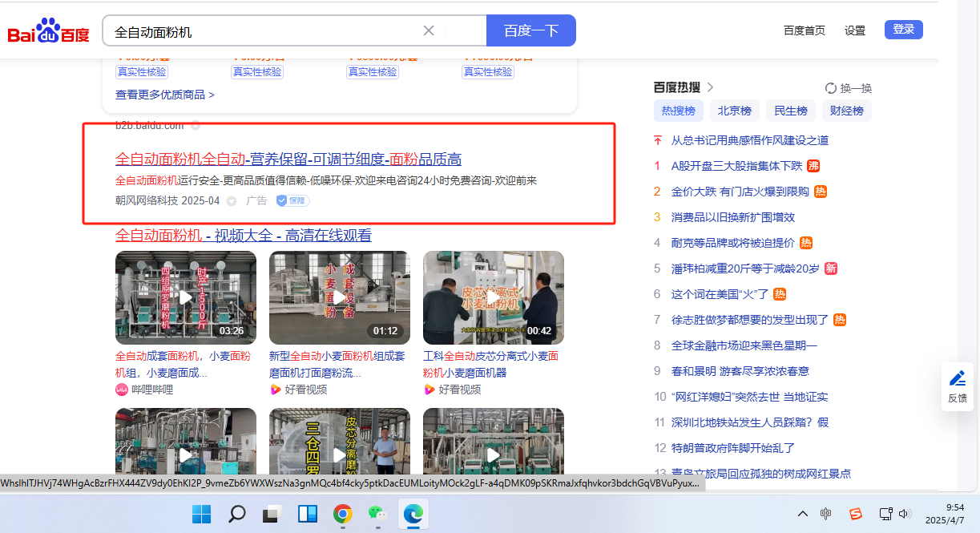The width and height of the screenshot is (980, 533).
Task: Open the dropdown arrow beside 朝风网络科技 2025-04
Action: [x=232, y=201]
